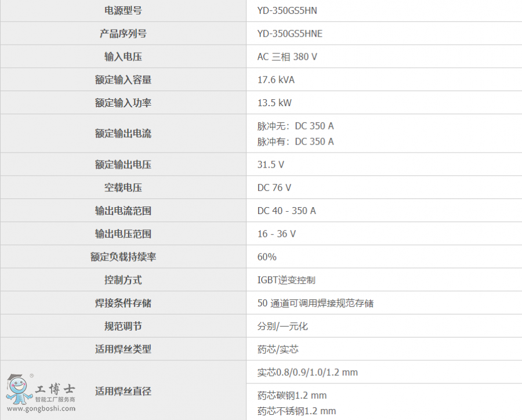
Task: Click the 工博士 brand name text
Action: tap(55, 389)
